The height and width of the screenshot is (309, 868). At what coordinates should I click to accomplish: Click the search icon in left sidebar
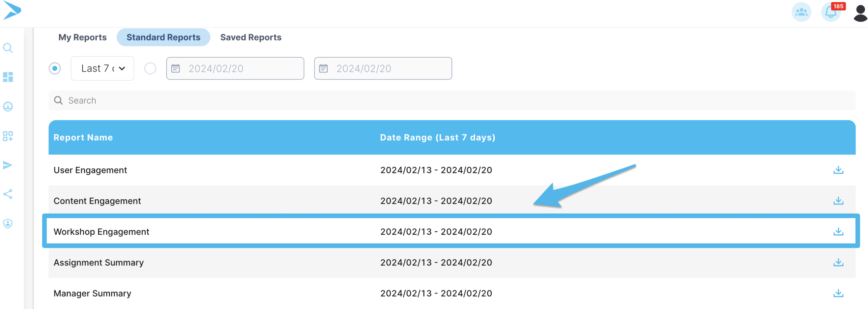pyautogui.click(x=8, y=48)
